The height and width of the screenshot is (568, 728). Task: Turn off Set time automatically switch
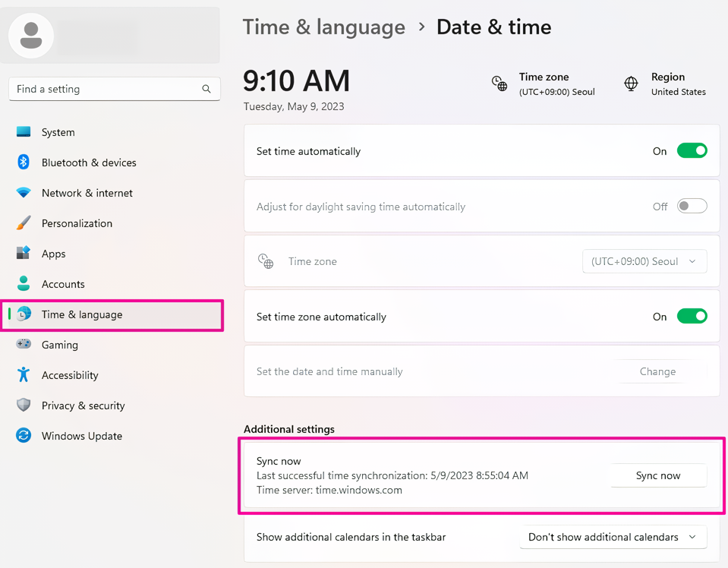click(692, 151)
